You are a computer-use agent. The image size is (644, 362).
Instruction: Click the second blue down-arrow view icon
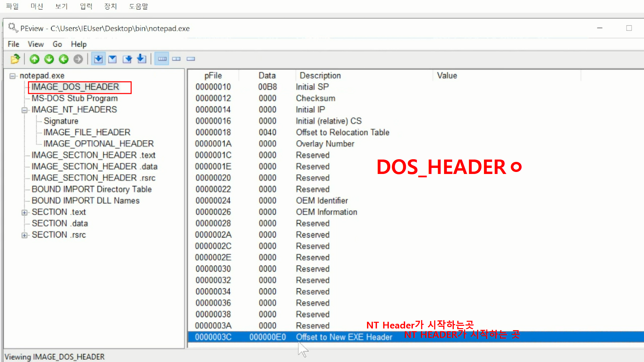coord(113,59)
